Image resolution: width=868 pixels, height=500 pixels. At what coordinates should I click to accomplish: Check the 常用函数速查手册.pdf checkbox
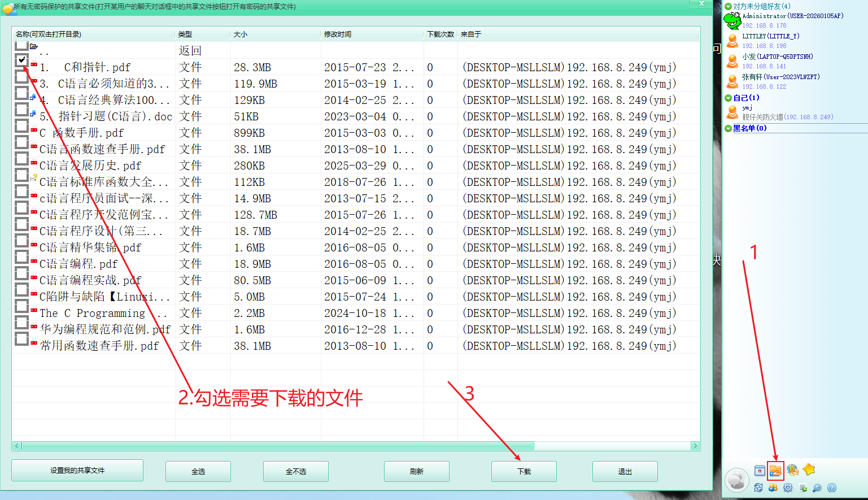(x=21, y=338)
